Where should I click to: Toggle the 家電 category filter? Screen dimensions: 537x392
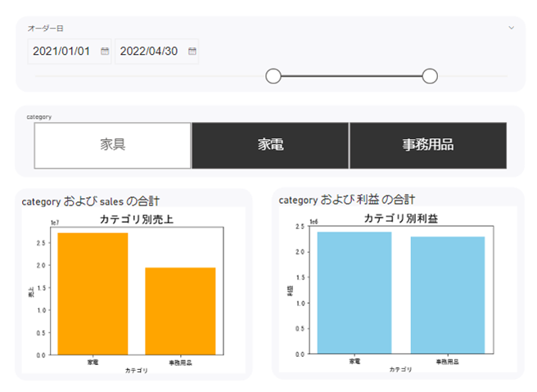click(x=270, y=145)
